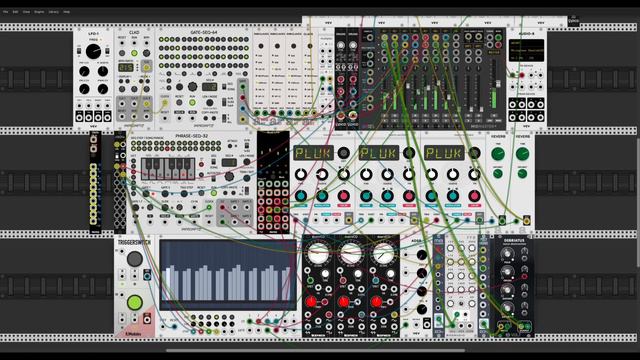This screenshot has height=360, width=640.
Task: Click the yellow CLOCK input jack on GATE-SEQ-64
Action: click(x=164, y=103)
